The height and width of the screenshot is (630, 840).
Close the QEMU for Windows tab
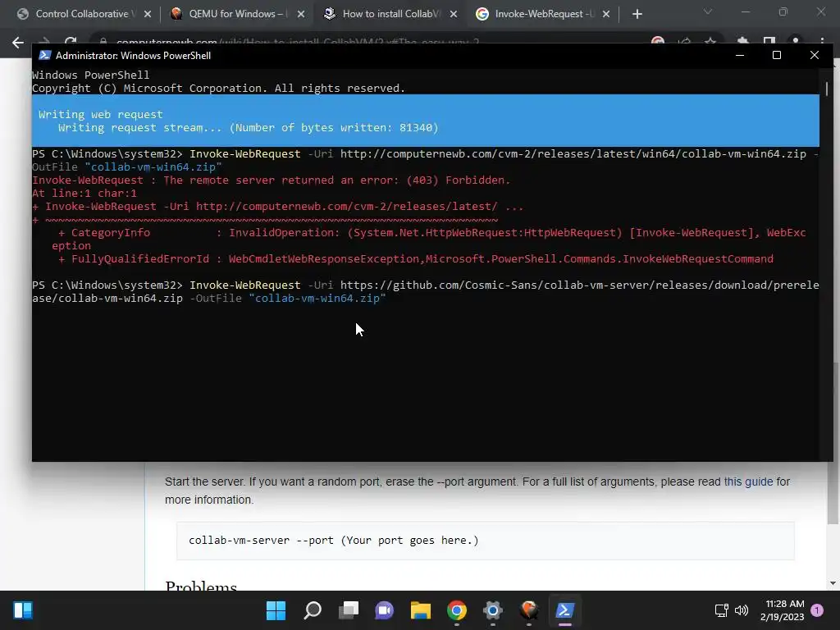click(301, 14)
